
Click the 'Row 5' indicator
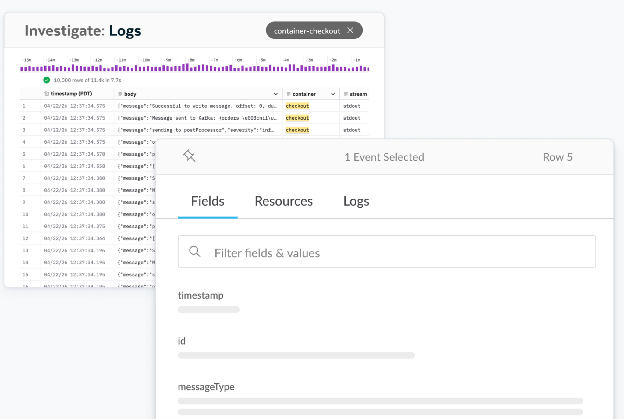pos(558,157)
